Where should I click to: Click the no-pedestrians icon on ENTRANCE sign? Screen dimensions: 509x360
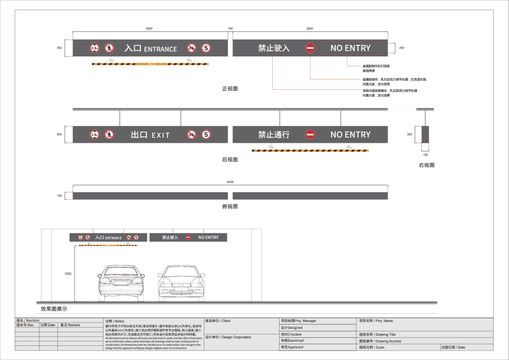click(109, 48)
